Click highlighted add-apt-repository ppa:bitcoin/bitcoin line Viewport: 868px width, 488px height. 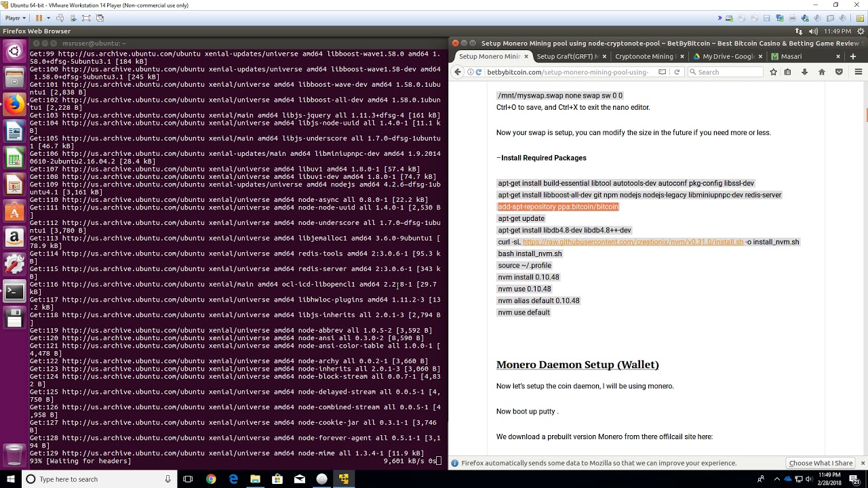point(558,207)
